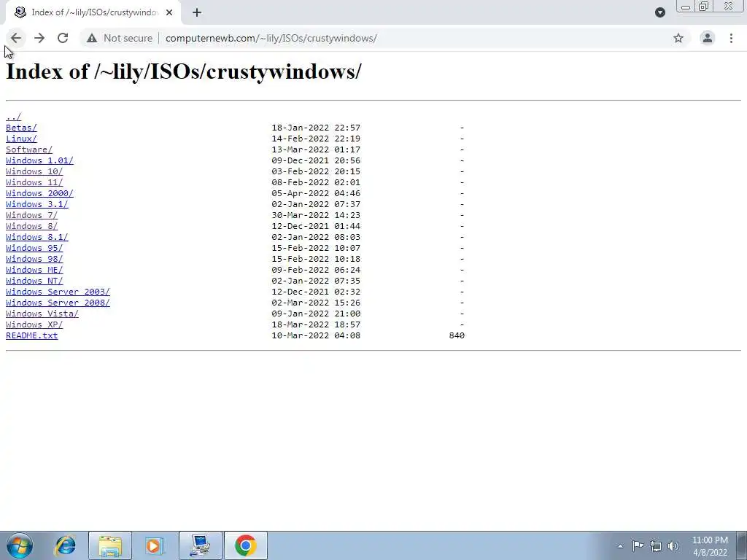Open the Windows 3.1/ folder link

36,204
